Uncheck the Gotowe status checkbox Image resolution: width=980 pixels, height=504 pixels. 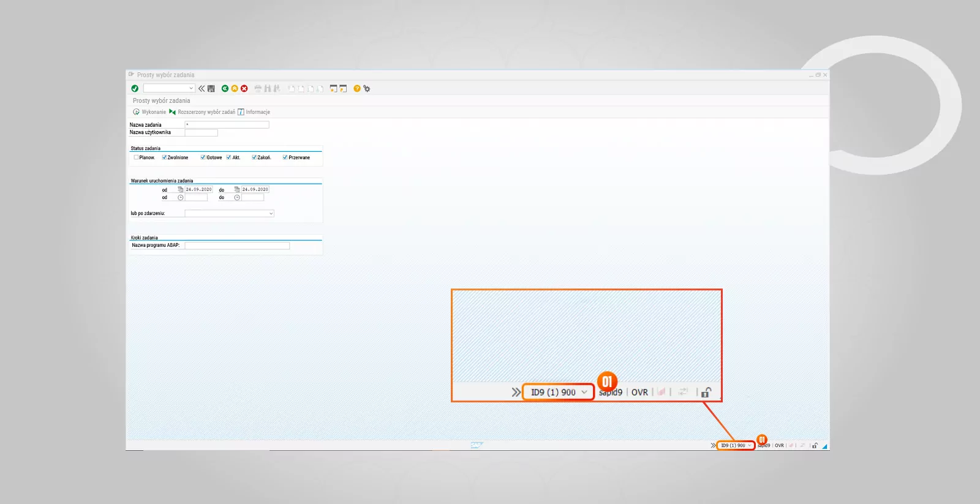[x=203, y=157]
